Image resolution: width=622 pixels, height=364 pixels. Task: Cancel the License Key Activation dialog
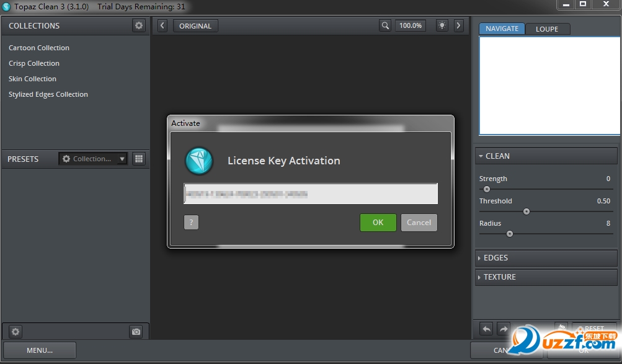click(419, 223)
